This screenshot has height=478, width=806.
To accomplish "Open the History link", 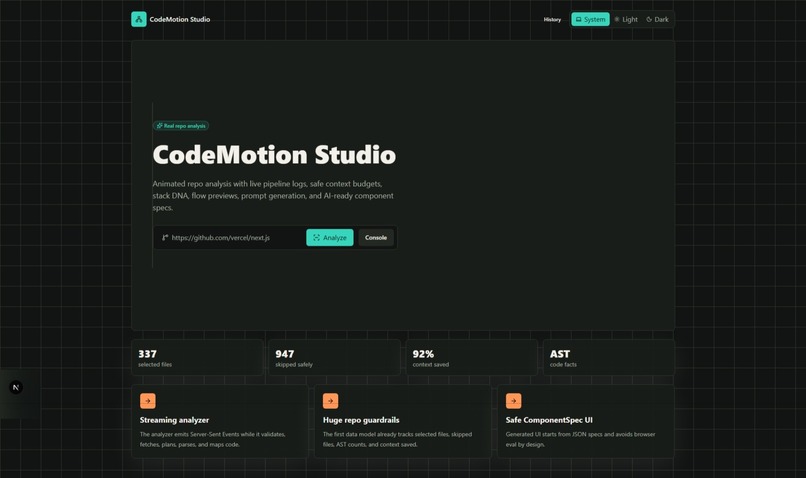I will pos(552,20).
